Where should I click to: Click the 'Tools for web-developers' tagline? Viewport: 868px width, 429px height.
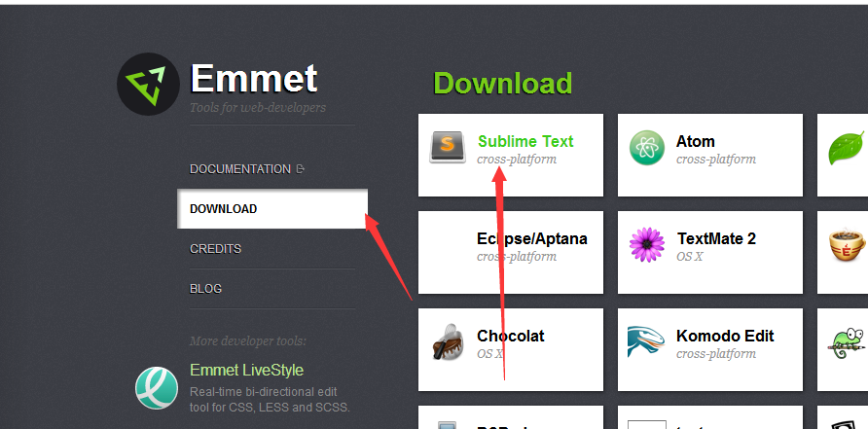pyautogui.click(x=258, y=107)
